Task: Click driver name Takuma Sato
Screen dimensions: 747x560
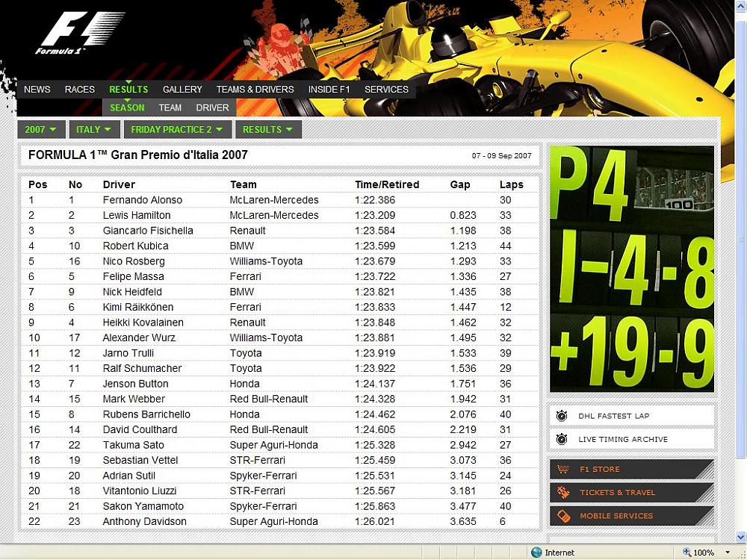Action: [x=134, y=445]
